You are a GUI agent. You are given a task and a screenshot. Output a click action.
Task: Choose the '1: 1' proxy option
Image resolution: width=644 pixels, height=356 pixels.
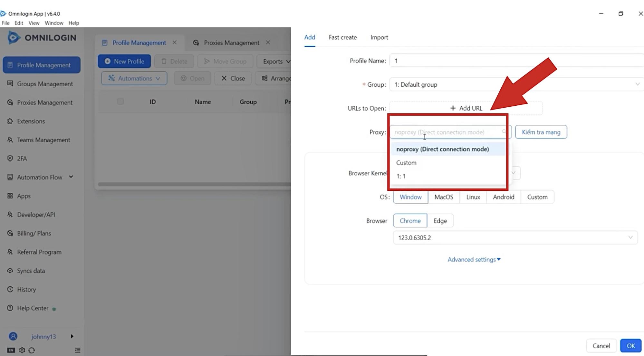pyautogui.click(x=448, y=176)
